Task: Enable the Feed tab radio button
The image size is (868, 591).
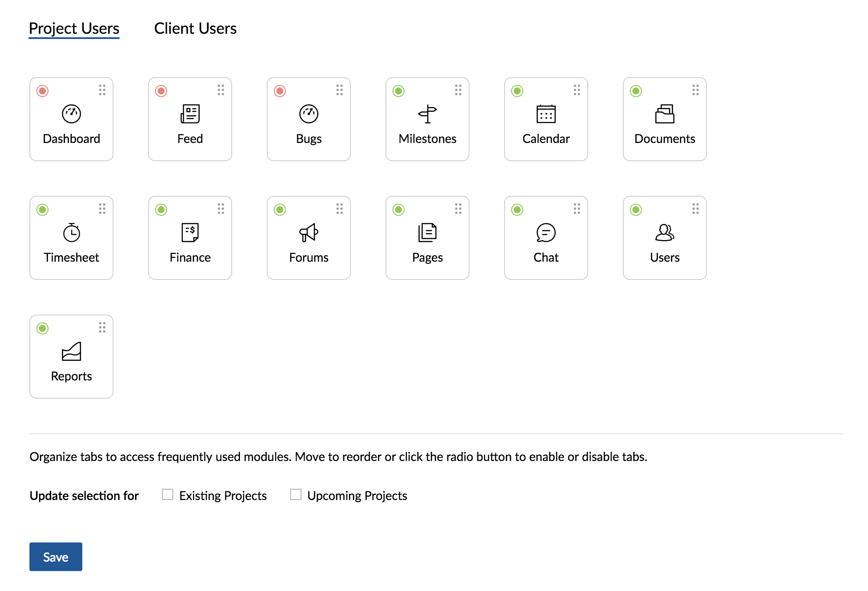Action: click(161, 91)
